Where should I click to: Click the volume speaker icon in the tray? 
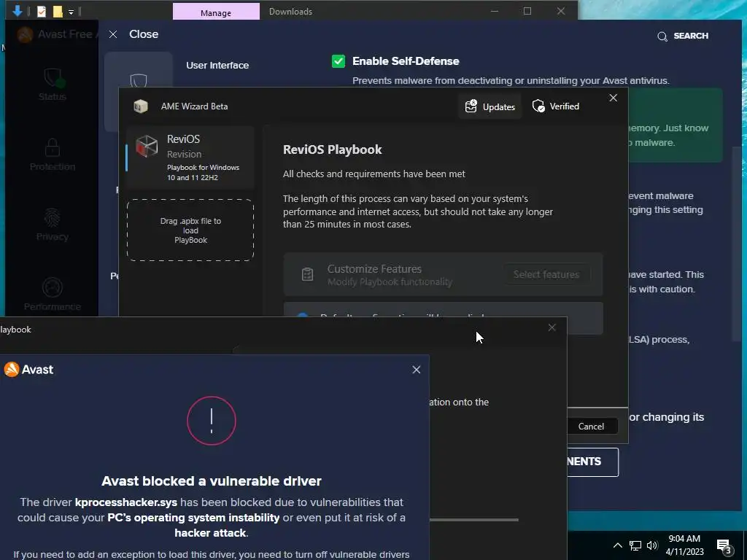[652, 545]
